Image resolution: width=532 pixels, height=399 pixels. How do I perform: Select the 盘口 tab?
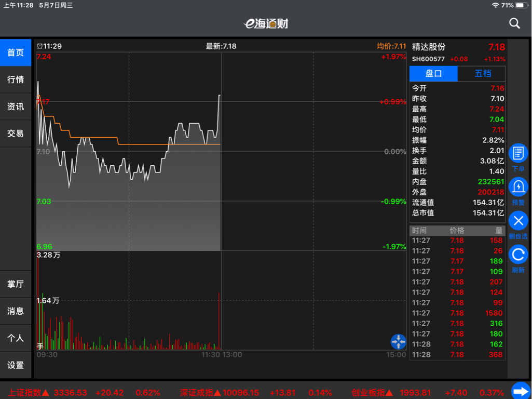(433, 73)
